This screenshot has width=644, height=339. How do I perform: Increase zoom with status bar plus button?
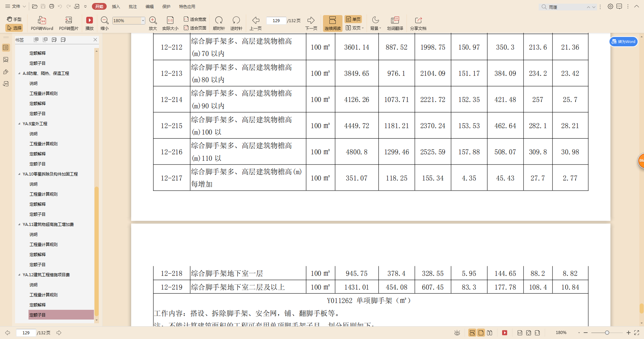click(x=628, y=333)
